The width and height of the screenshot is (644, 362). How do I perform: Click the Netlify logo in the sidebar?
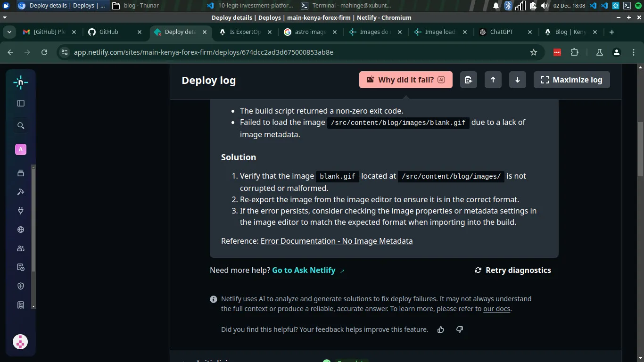coord(20,82)
